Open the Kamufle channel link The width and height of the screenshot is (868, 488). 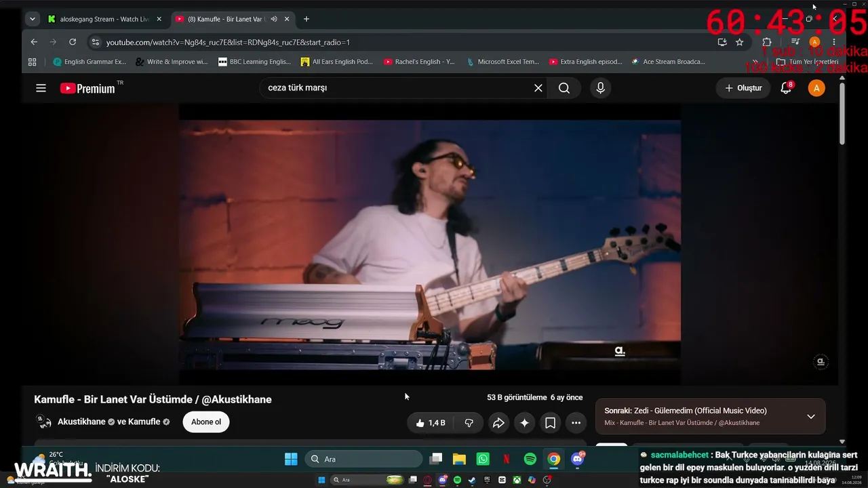click(145, 422)
